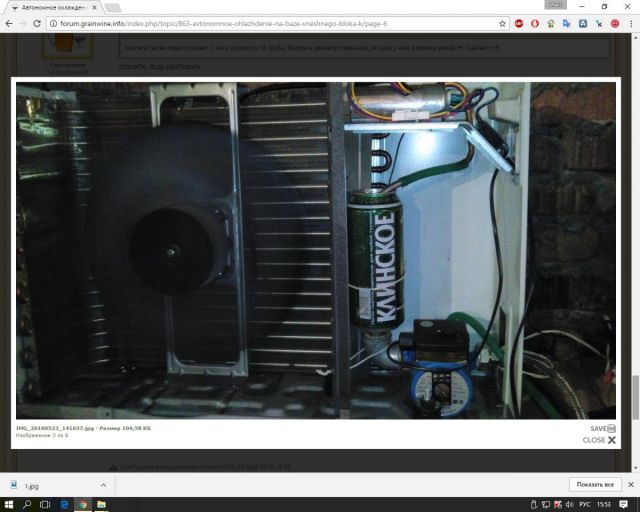Select the Автономное охлаждение browser tab

(x=50, y=7)
